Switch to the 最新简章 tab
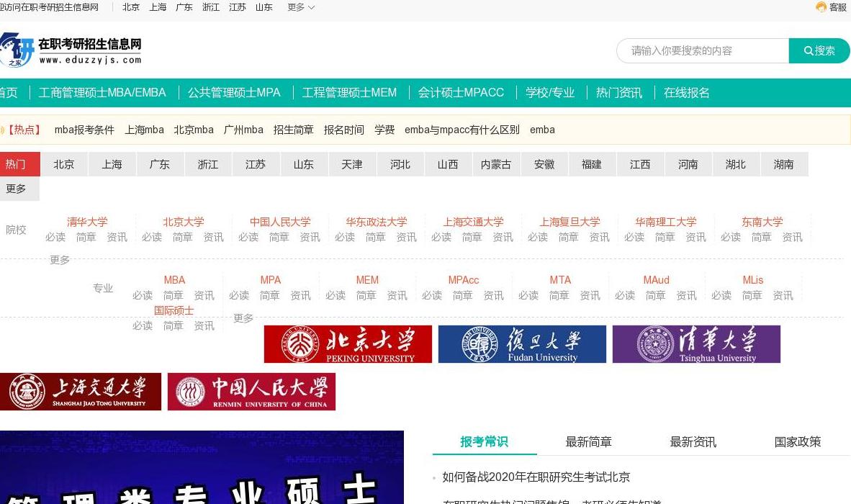Image resolution: width=851 pixels, height=504 pixels. [589, 441]
